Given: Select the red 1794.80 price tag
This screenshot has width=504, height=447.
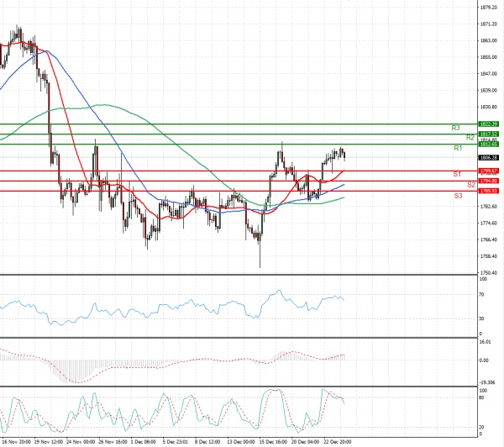Looking at the screenshot, I should pyautogui.click(x=489, y=181).
